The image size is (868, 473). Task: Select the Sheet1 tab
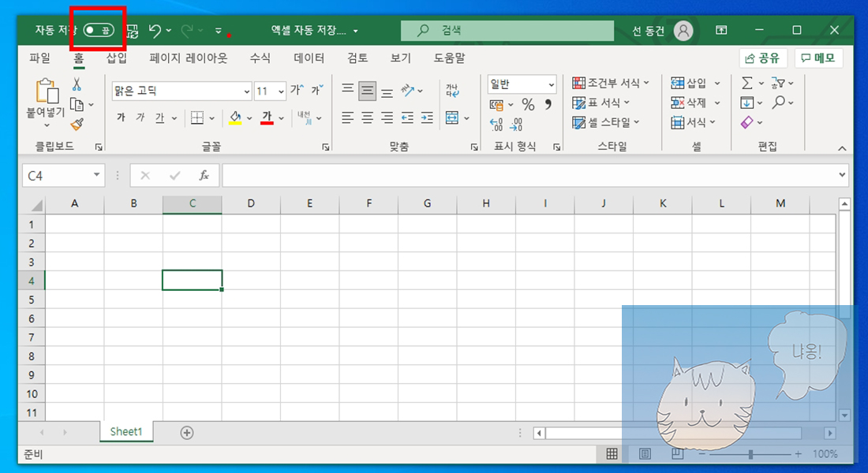pos(126,431)
